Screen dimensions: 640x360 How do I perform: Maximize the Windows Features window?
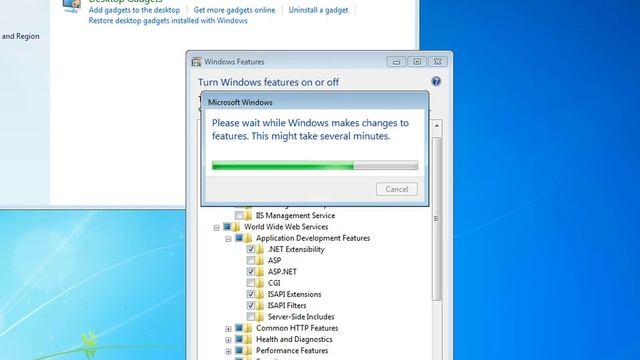[x=417, y=62]
